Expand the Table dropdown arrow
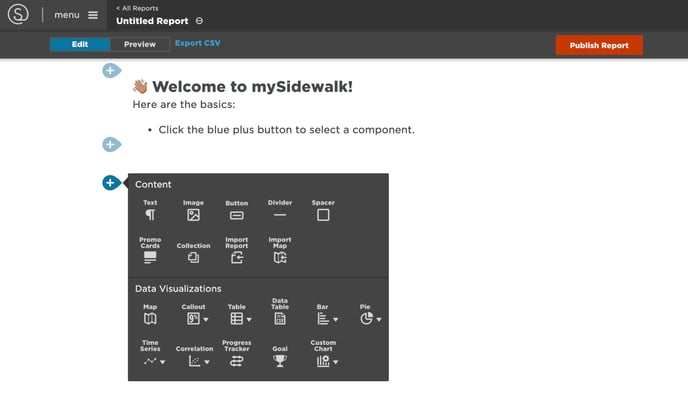 pos(249,320)
